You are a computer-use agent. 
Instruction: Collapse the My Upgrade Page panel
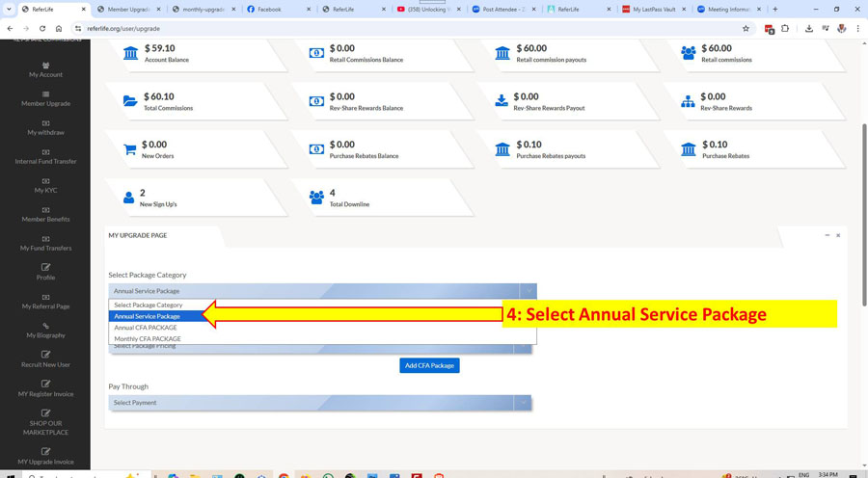click(x=827, y=235)
